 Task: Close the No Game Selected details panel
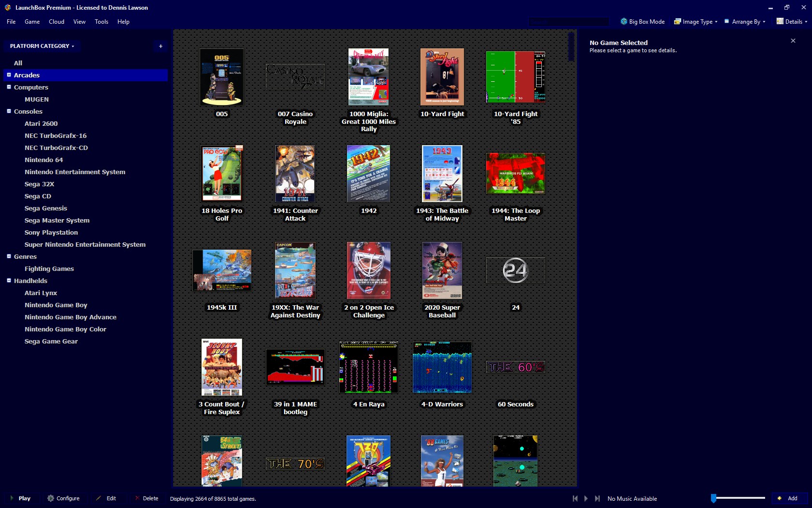[x=793, y=41]
